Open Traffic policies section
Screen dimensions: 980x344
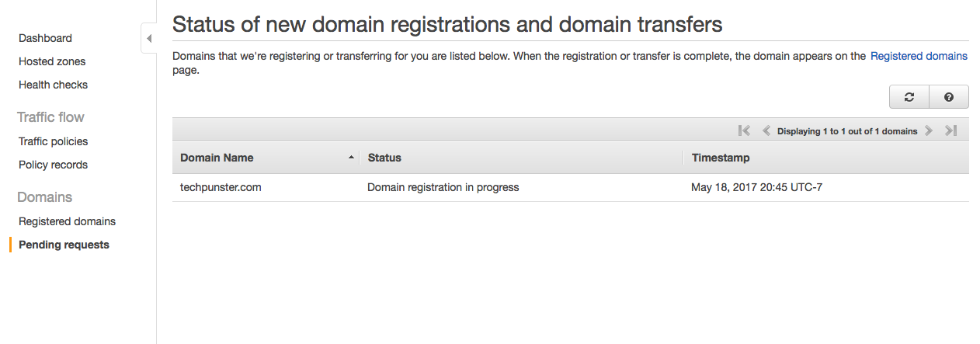tap(53, 141)
